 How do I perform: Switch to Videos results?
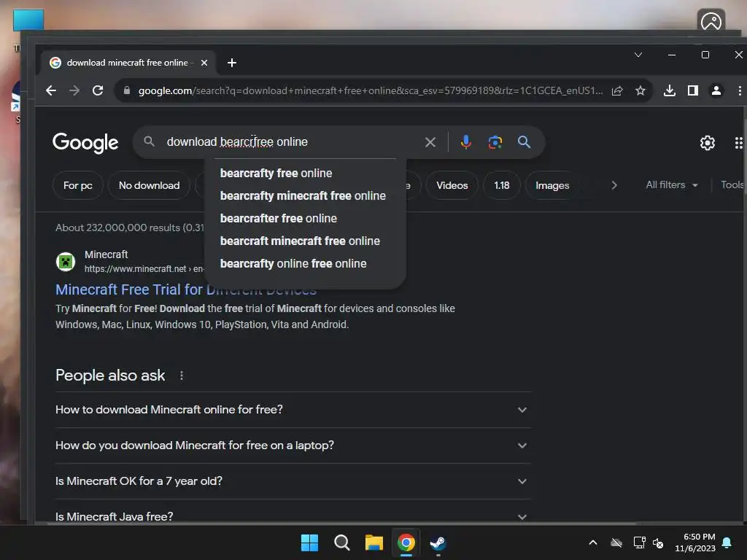[x=452, y=185]
